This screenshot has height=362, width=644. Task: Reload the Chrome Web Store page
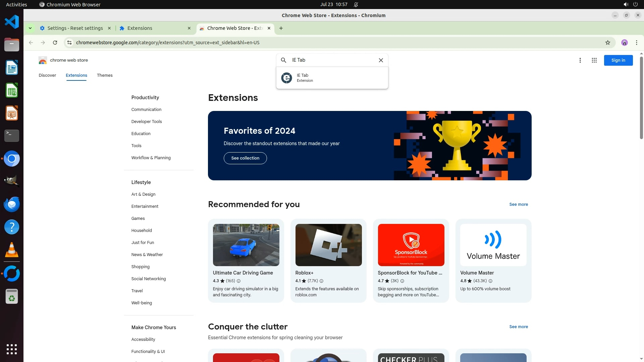(55, 43)
